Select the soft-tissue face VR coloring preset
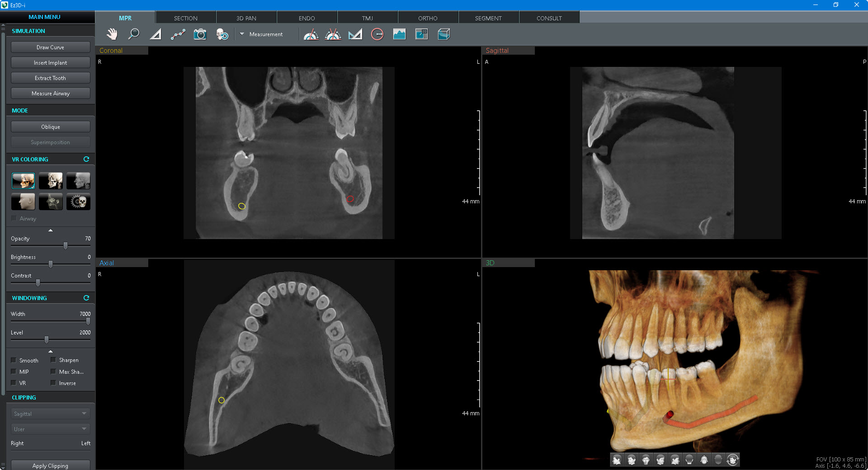This screenshot has width=868, height=470. [23, 202]
